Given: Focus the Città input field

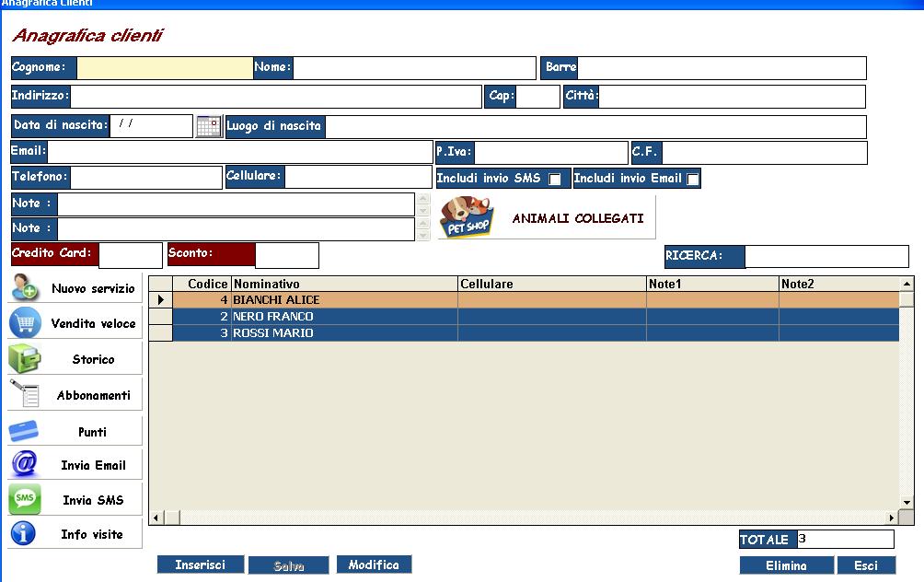Looking at the screenshot, I should (732, 97).
